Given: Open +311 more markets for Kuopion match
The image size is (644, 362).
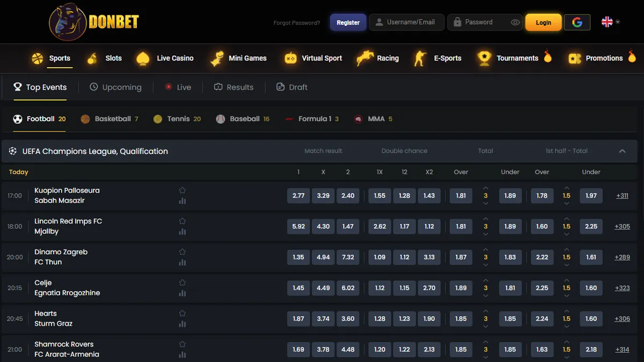Looking at the screenshot, I should pos(623,196).
